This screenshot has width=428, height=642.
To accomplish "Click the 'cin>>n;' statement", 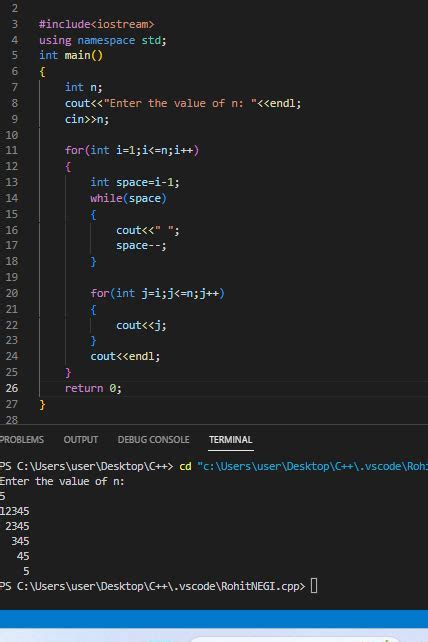I will pos(87,119).
